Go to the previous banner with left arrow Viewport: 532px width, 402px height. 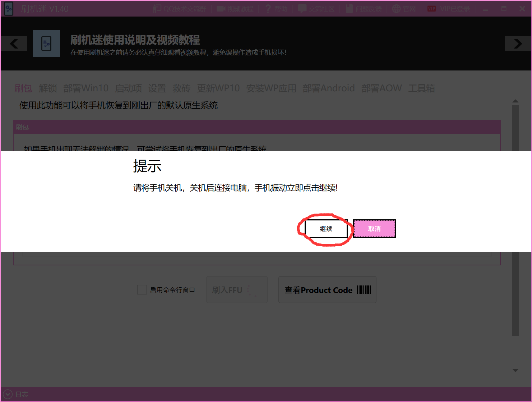tap(14, 44)
